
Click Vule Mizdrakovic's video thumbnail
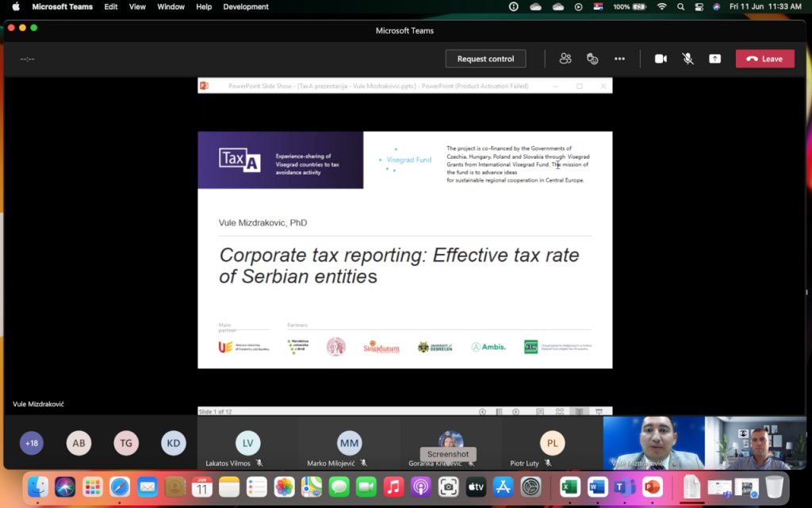pos(653,443)
